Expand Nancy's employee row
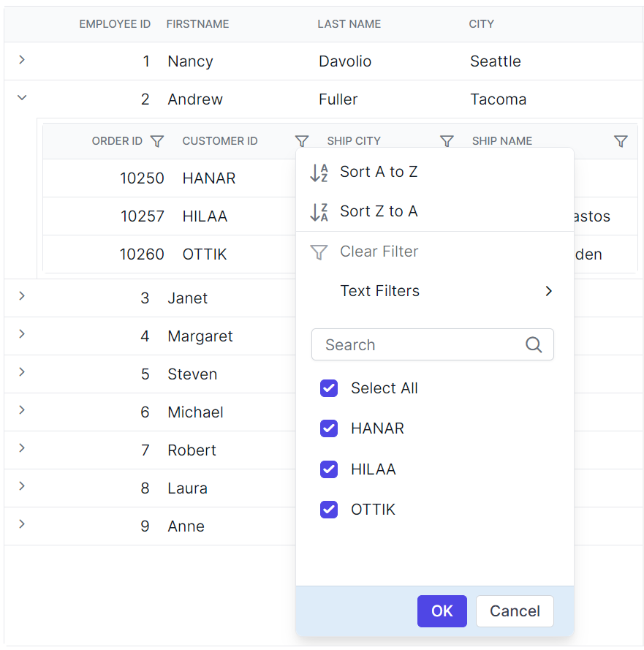This screenshot has width=644, height=650. click(22, 60)
